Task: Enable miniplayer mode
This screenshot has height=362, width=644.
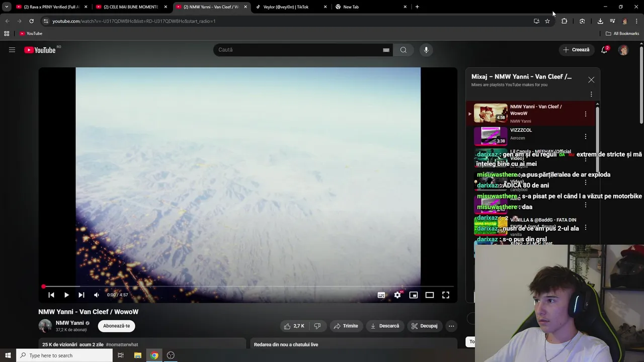Action: [x=414, y=295]
